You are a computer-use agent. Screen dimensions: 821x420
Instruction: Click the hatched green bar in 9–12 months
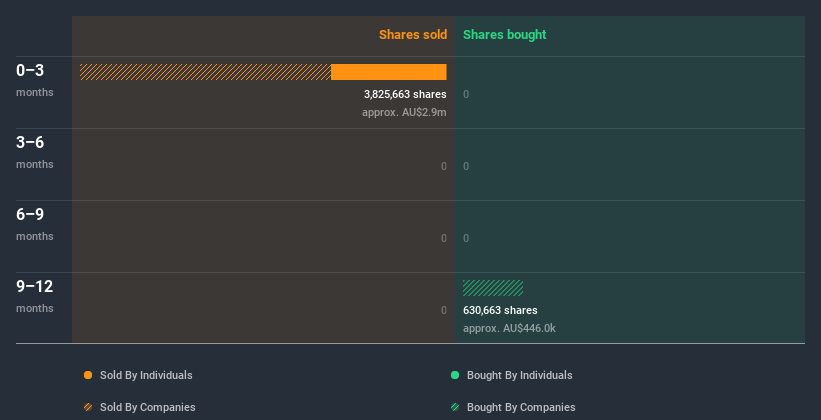pos(493,288)
